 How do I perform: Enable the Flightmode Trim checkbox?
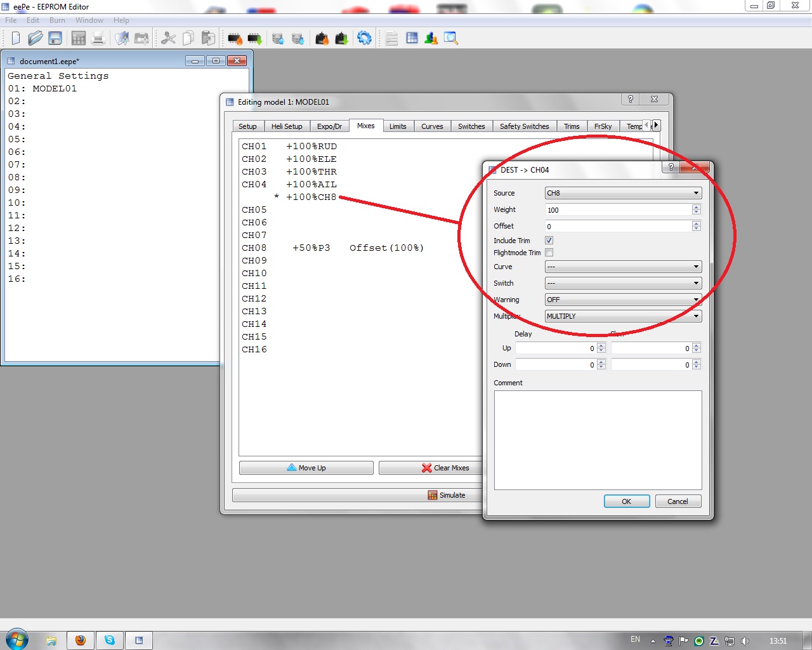(549, 253)
